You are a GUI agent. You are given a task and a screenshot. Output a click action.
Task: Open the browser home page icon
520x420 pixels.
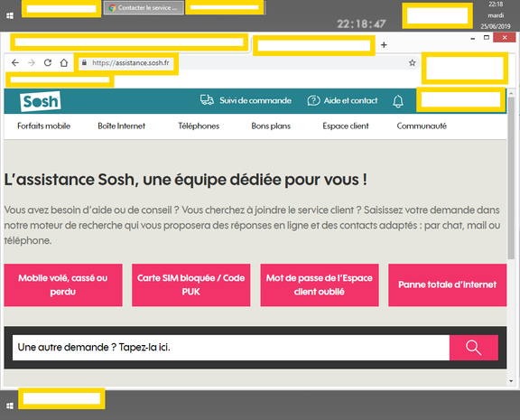(64, 62)
